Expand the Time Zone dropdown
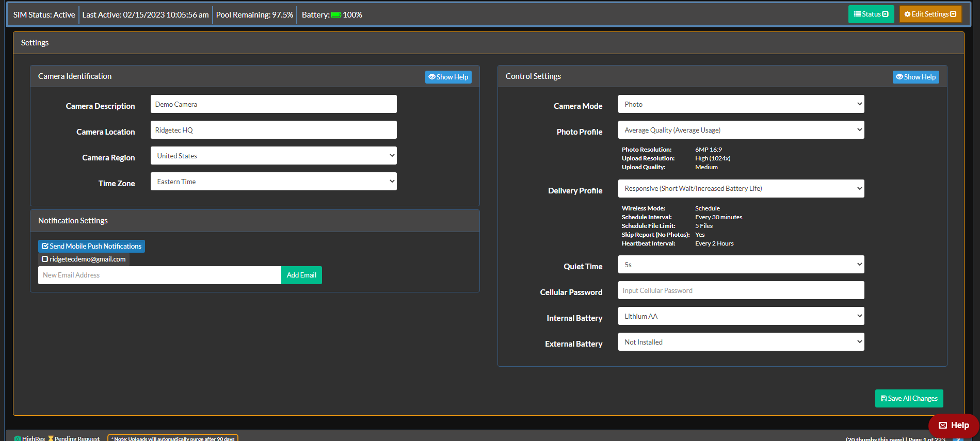The image size is (980, 441). (x=274, y=182)
